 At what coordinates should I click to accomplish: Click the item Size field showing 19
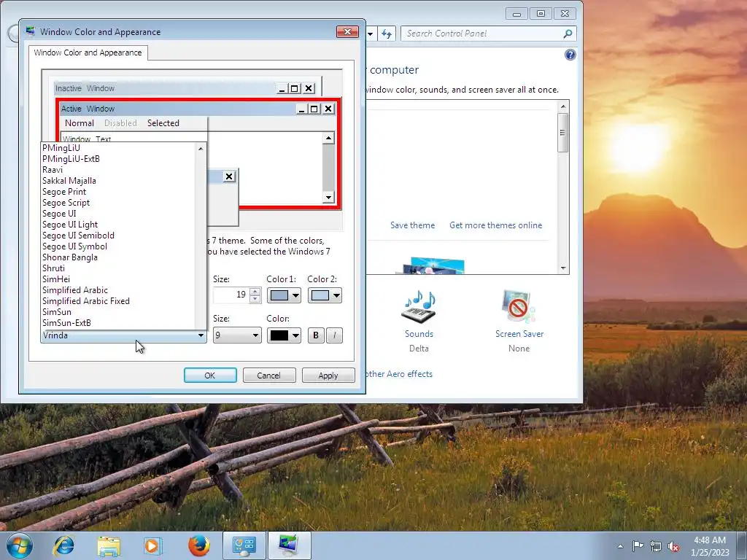[231, 295]
